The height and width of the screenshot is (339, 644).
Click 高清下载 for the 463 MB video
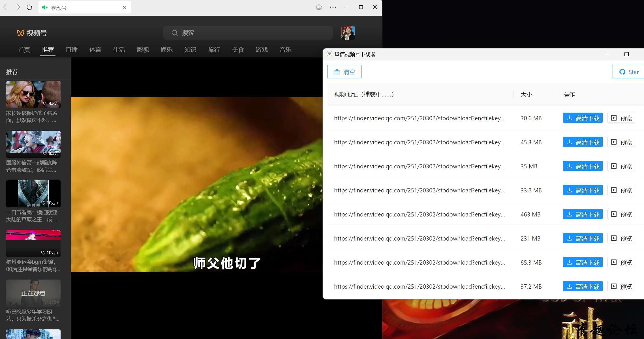pos(583,214)
